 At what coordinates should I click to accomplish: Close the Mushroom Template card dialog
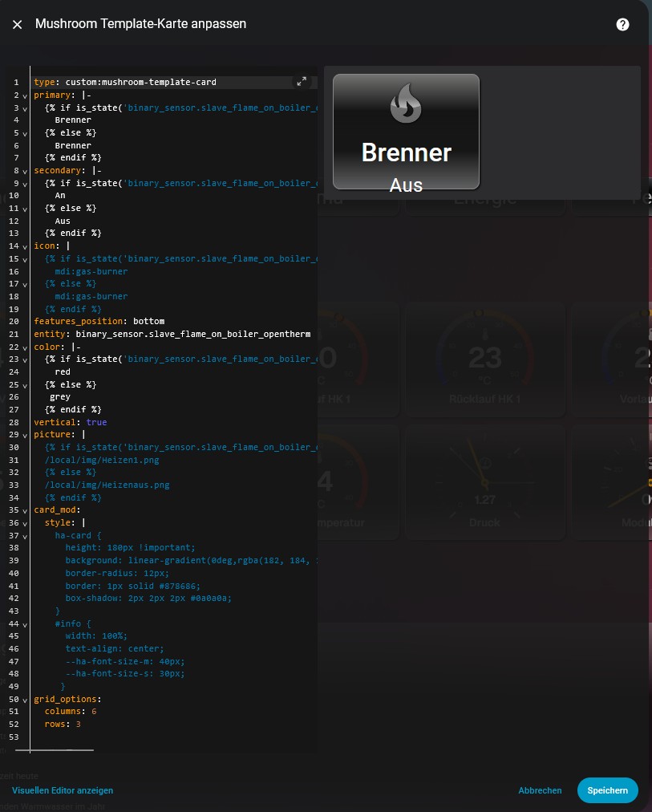pos(17,25)
